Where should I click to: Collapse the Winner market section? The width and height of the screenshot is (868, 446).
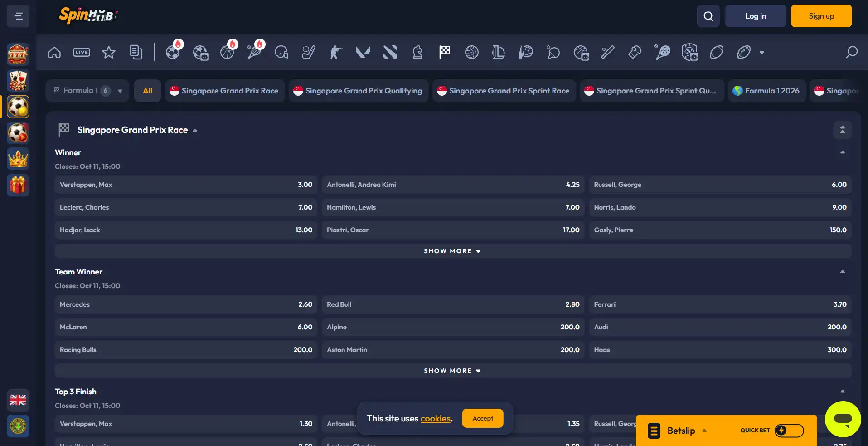(843, 152)
